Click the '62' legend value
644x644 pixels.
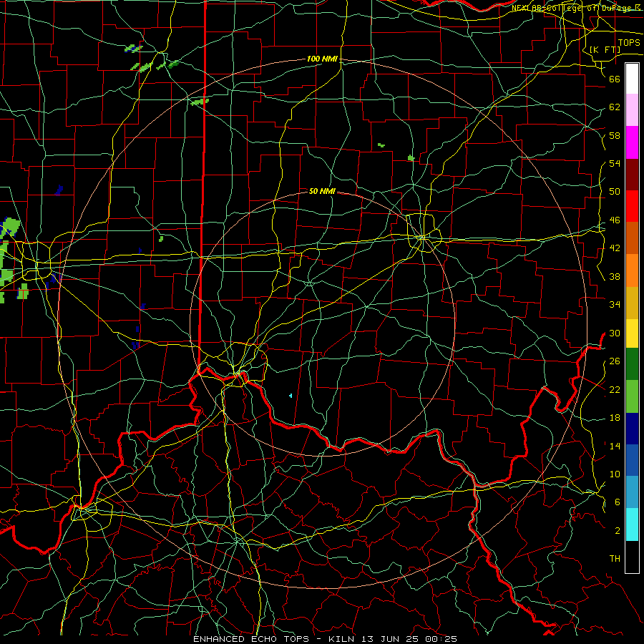coord(615,107)
